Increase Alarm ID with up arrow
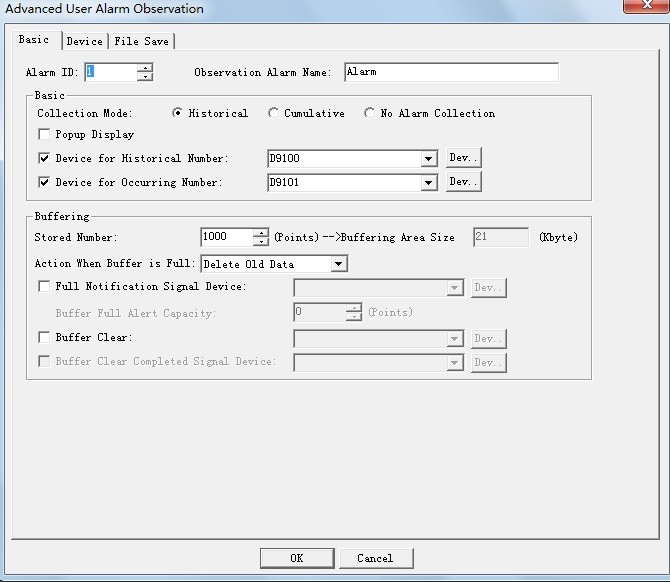The width and height of the screenshot is (670, 582). pyautogui.click(x=145, y=68)
